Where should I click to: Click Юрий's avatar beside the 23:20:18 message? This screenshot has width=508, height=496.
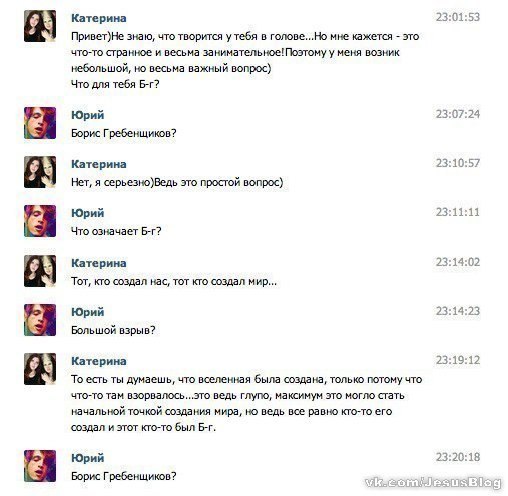click(x=40, y=466)
